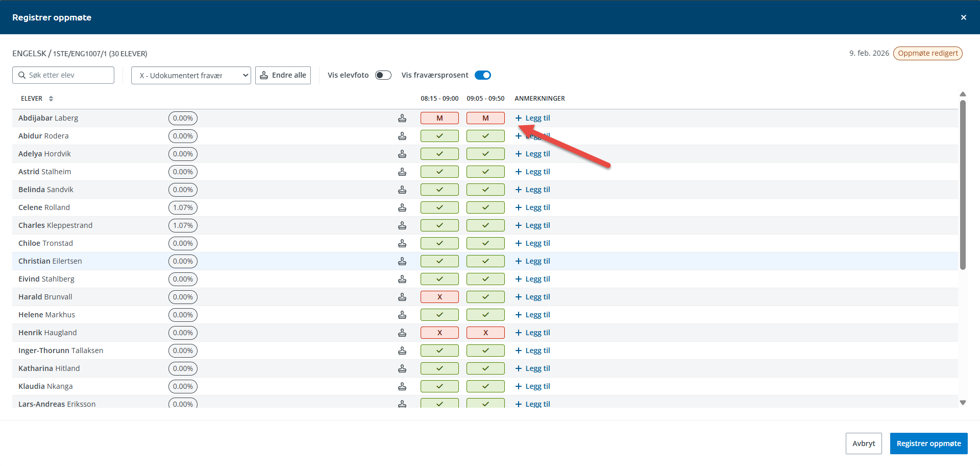The width and height of the screenshot is (980, 466).
Task: Click Legg til for Abdijabar Laberg
Action: [x=533, y=118]
